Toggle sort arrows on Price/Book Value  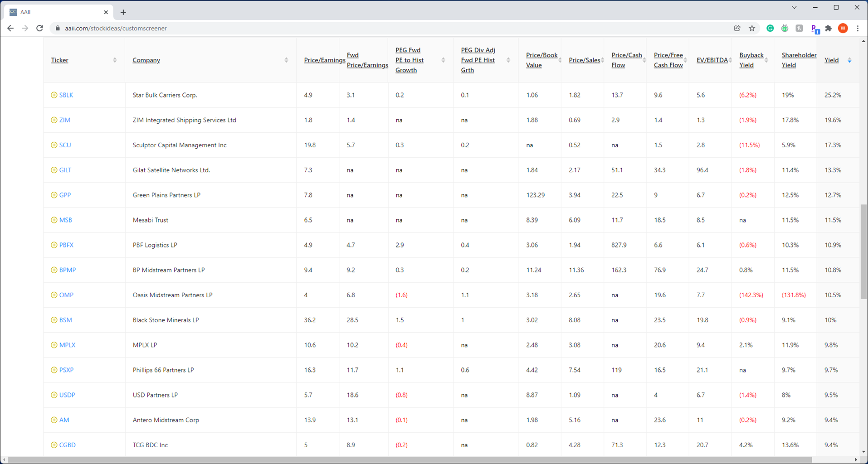560,60
